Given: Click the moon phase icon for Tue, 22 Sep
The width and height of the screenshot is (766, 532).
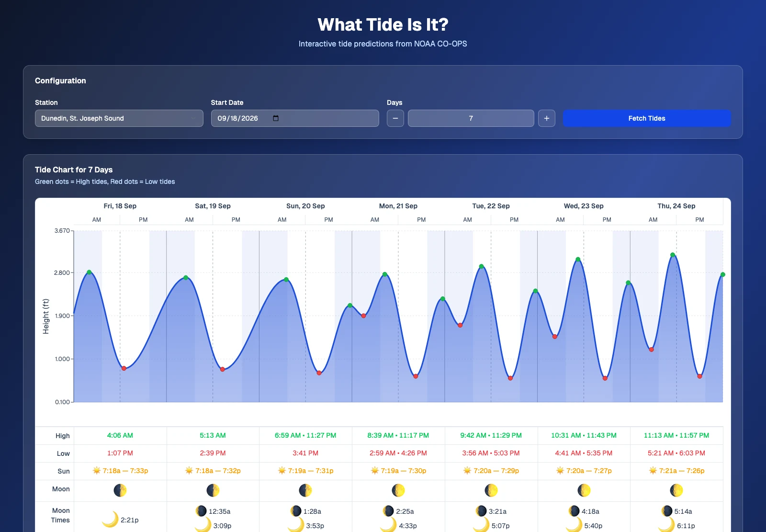Looking at the screenshot, I should click(491, 490).
